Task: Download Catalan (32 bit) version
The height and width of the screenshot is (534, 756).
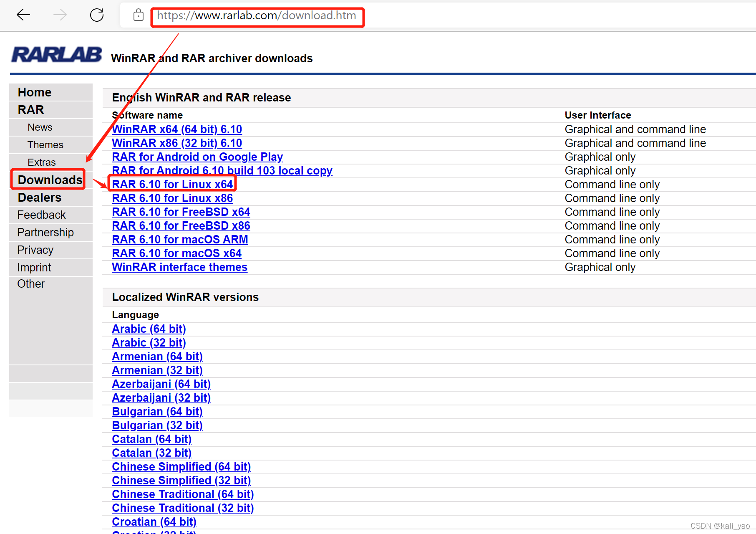Action: click(x=151, y=453)
